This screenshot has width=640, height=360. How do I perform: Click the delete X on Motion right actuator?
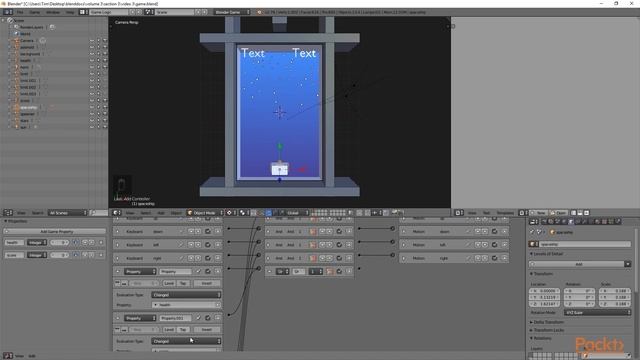[504, 258]
